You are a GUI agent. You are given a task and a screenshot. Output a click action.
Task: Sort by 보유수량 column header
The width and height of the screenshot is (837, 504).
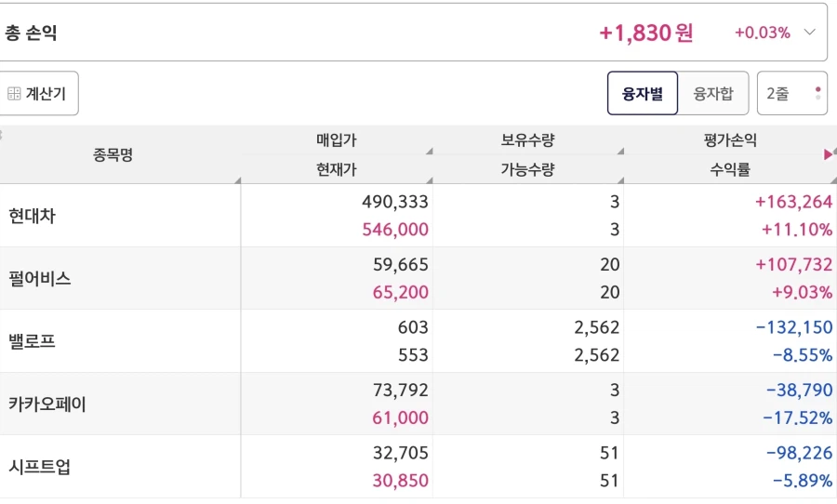pos(527,139)
